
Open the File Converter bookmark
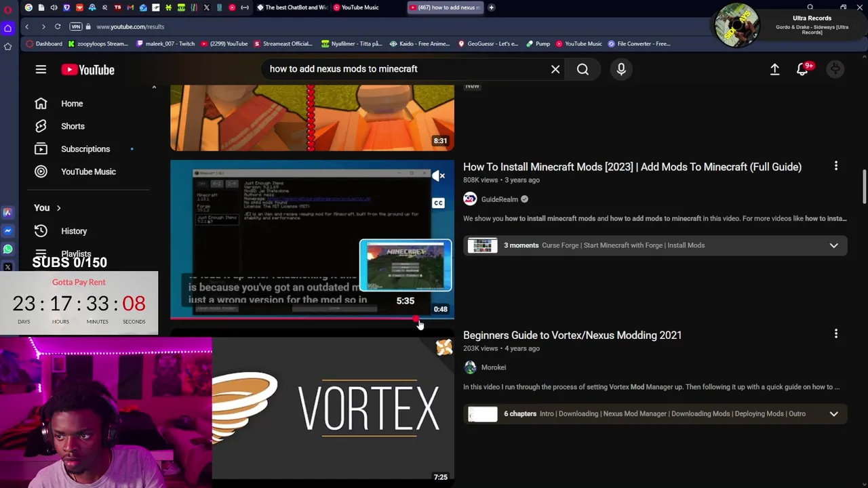pyautogui.click(x=639, y=44)
